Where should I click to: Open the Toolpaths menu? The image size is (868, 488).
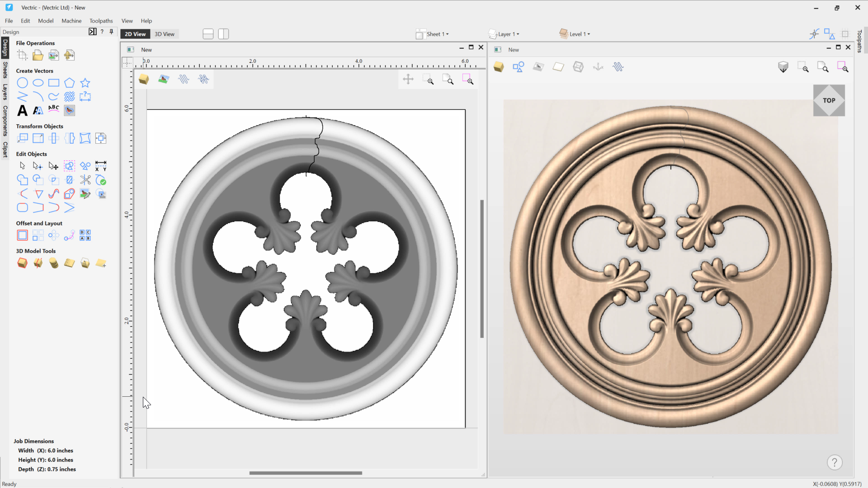point(101,21)
